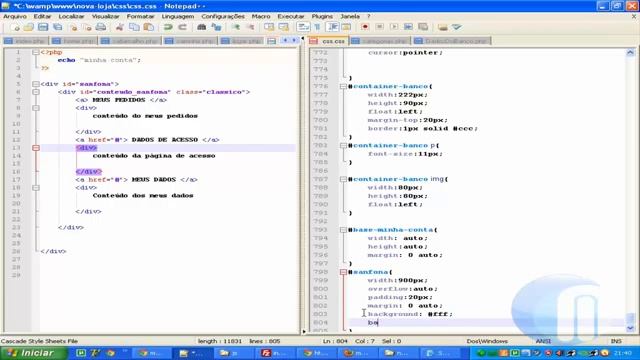Open the Localizar menu
This screenshot has width=640, height=360.
click(71, 16)
